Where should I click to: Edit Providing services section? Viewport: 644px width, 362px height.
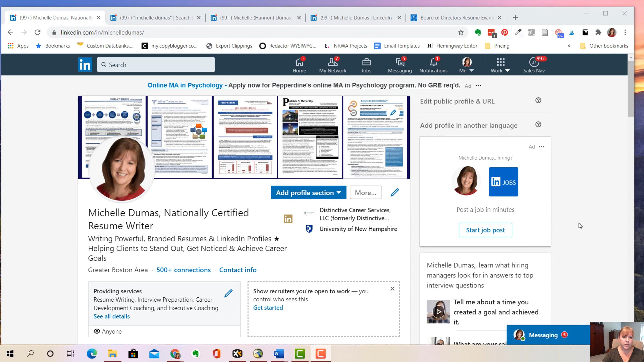click(228, 293)
